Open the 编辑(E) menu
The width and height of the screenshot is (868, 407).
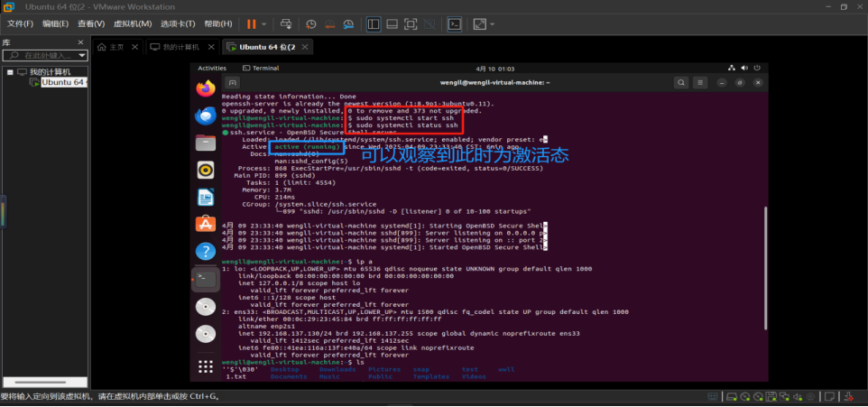click(x=55, y=23)
